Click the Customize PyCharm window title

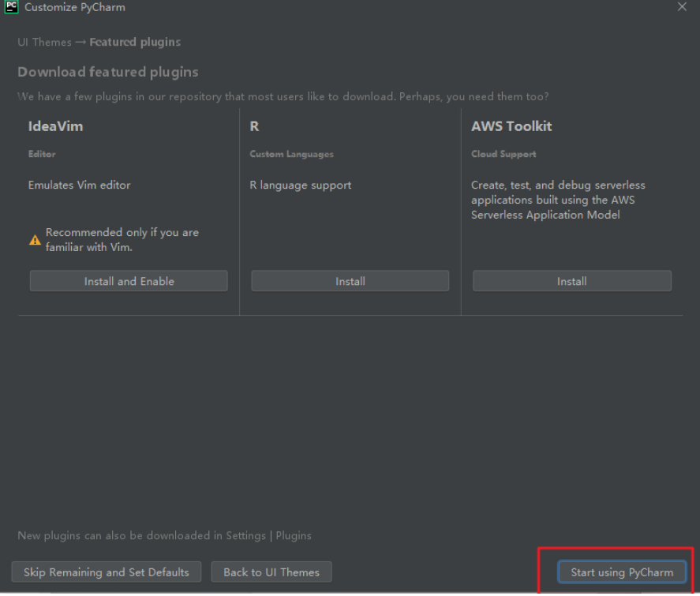click(75, 8)
